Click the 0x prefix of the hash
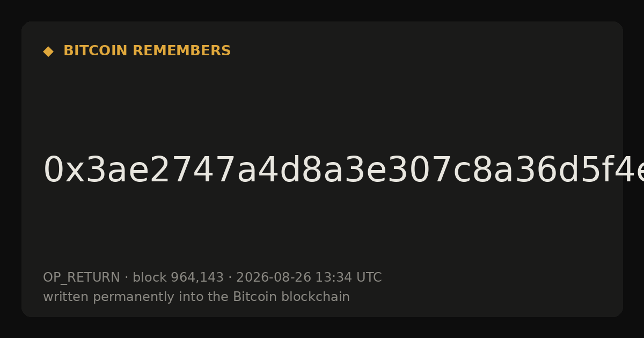Viewport: 644px width, 338px height. (x=63, y=171)
